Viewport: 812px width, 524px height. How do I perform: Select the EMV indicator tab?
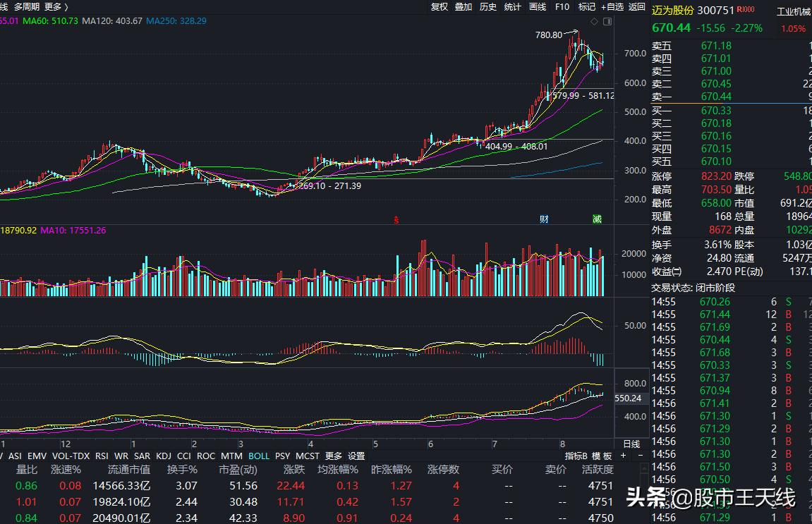(37, 456)
